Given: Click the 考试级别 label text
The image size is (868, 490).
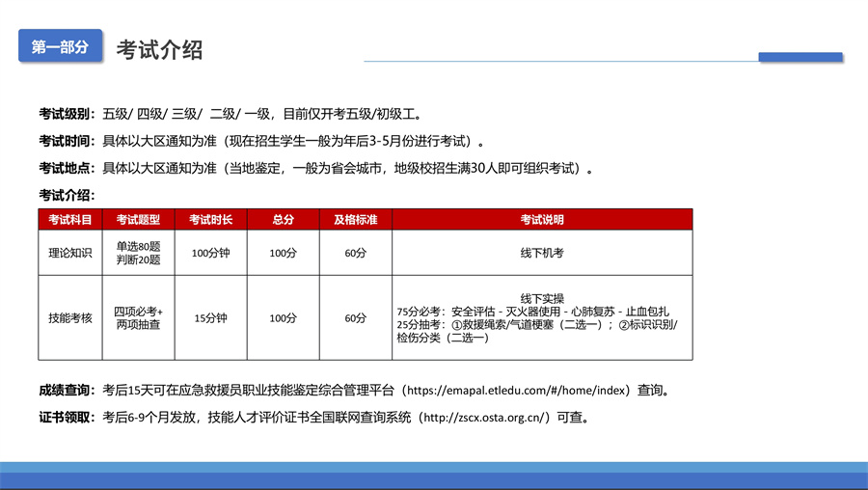Looking at the screenshot, I should 66,113.
